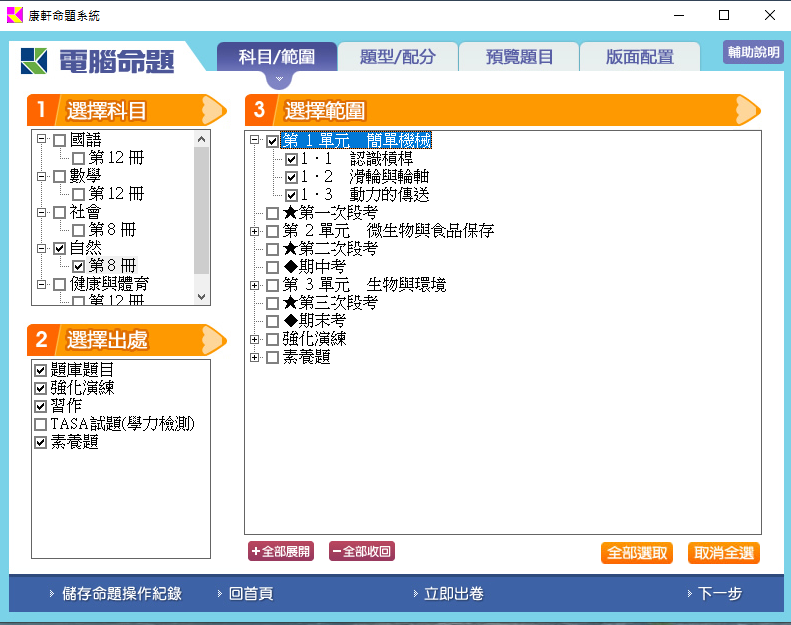Check ◆期中考
The width and height of the screenshot is (791, 625).
272,267
